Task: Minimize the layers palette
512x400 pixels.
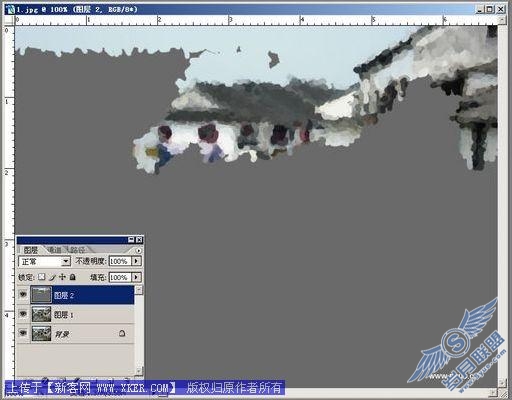Action: [131, 240]
